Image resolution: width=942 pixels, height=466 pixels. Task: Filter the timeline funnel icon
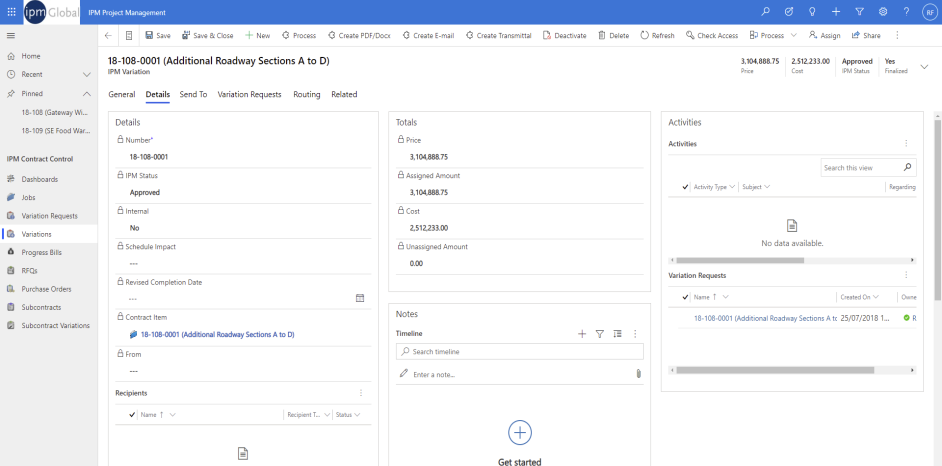pos(599,334)
